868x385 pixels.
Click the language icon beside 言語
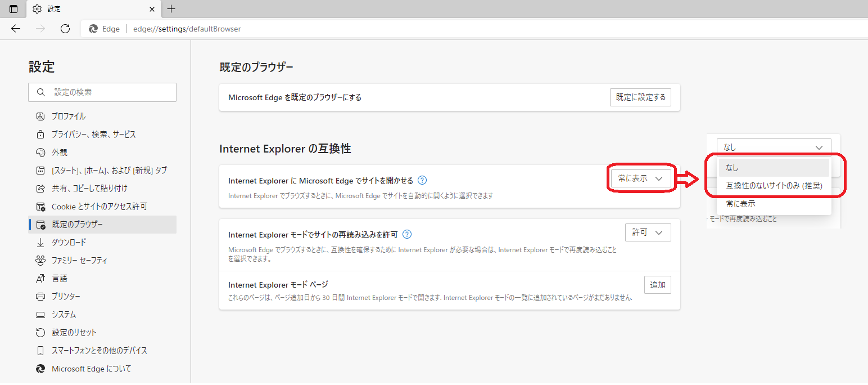tap(40, 279)
